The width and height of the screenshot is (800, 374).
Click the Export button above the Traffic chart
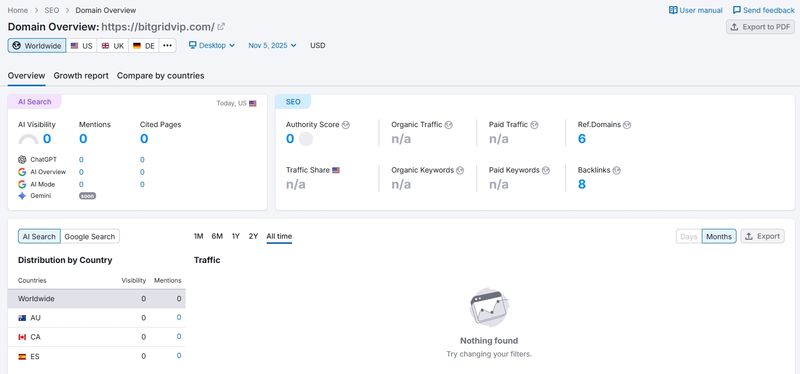tap(762, 236)
